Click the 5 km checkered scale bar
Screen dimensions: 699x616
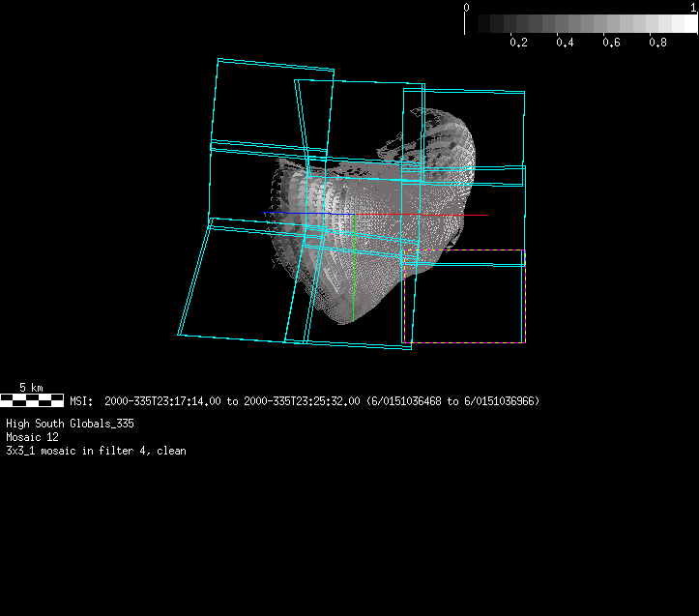(32, 399)
